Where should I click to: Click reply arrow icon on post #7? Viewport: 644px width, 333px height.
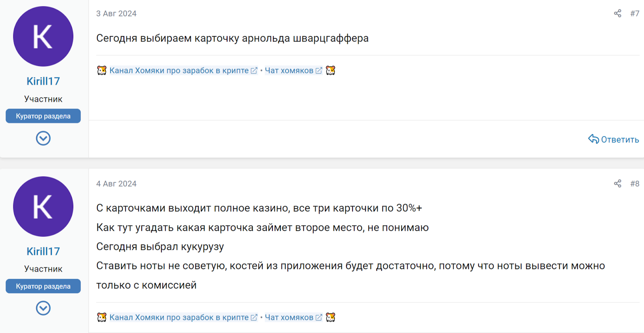[593, 139]
